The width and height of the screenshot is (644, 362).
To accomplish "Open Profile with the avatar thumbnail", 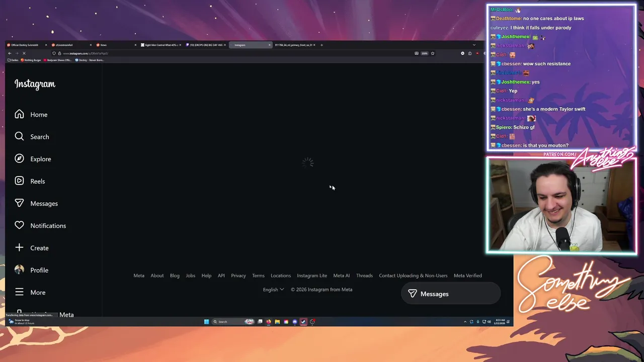I will pos(32,270).
